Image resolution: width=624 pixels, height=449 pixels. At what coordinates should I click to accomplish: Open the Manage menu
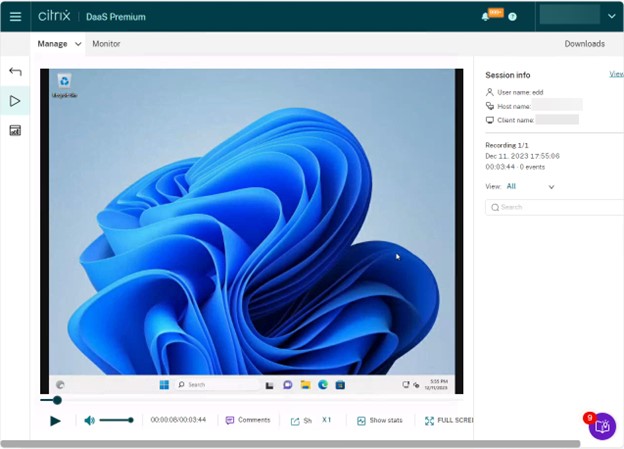[53, 44]
